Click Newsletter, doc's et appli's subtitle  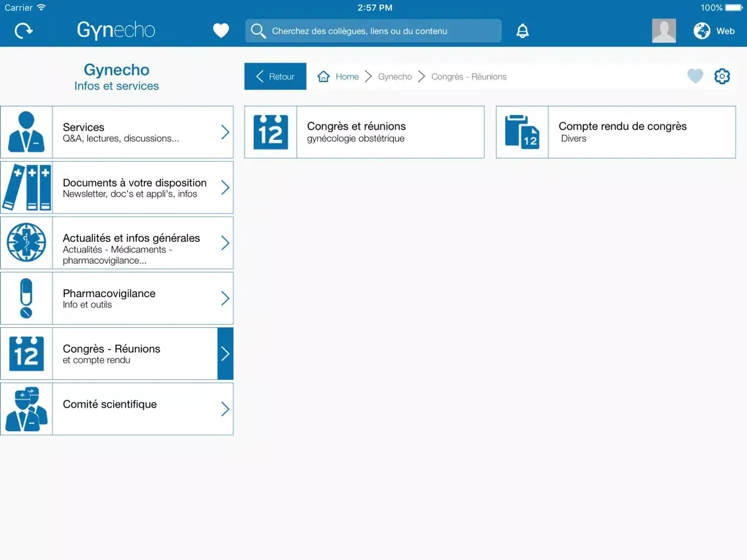coord(130,194)
